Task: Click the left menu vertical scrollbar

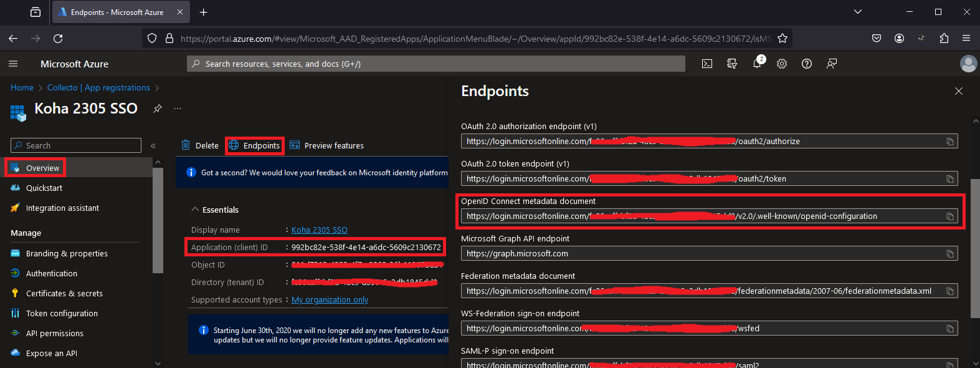Action: pos(158,220)
